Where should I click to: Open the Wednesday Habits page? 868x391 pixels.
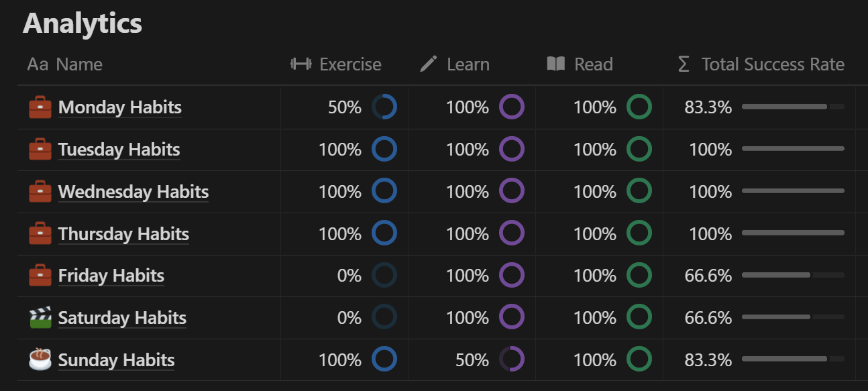tap(133, 192)
